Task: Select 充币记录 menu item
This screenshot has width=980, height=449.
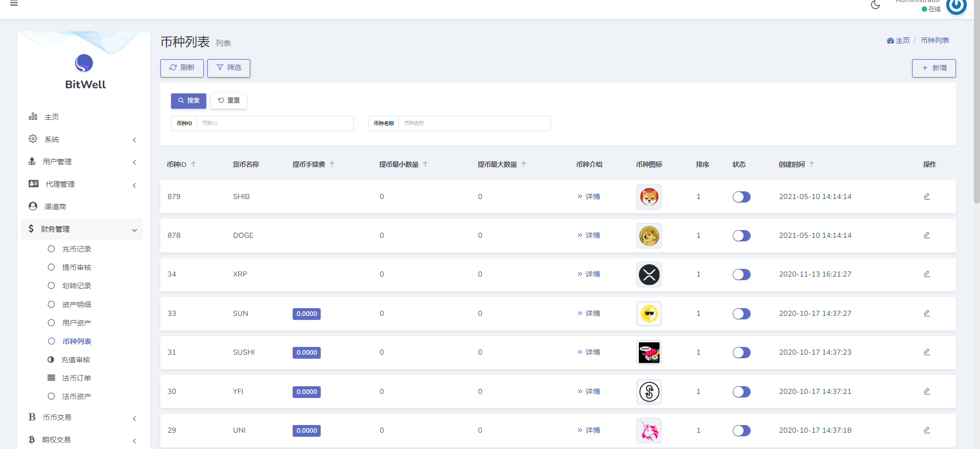Action: pos(77,249)
